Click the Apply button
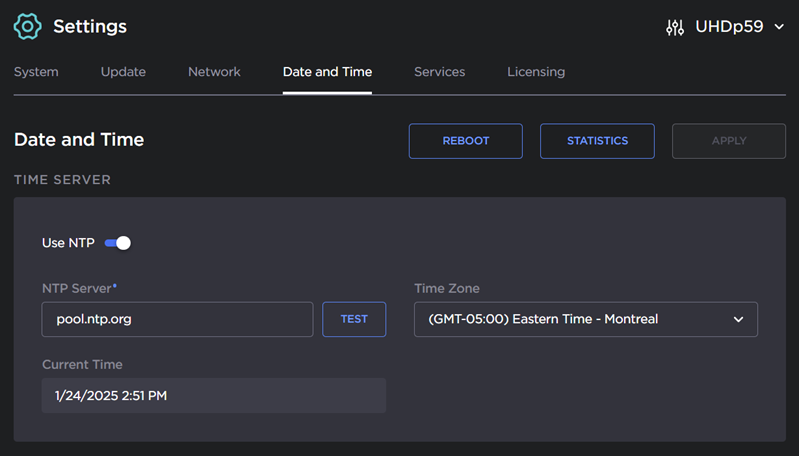The image size is (799, 456). tap(729, 141)
